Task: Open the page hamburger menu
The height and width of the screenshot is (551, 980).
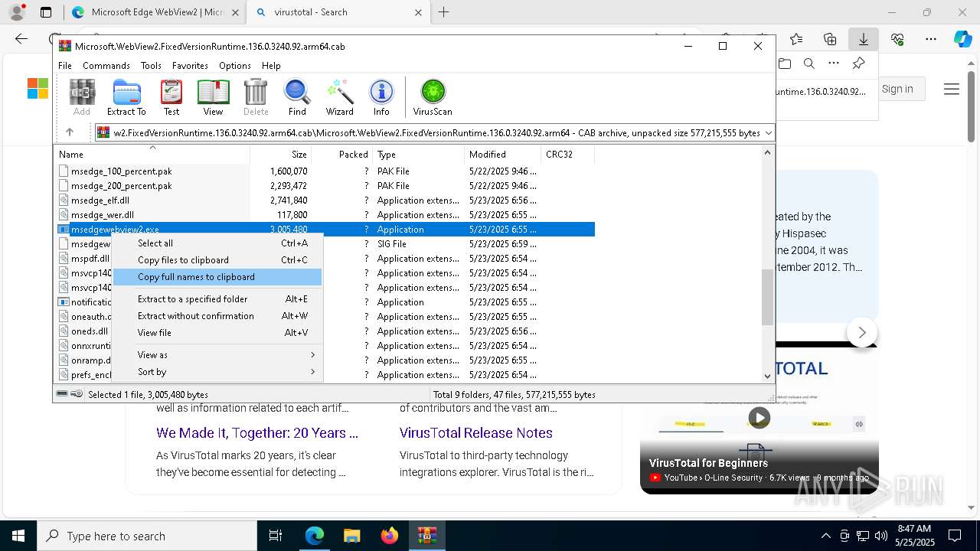Action: [952, 89]
